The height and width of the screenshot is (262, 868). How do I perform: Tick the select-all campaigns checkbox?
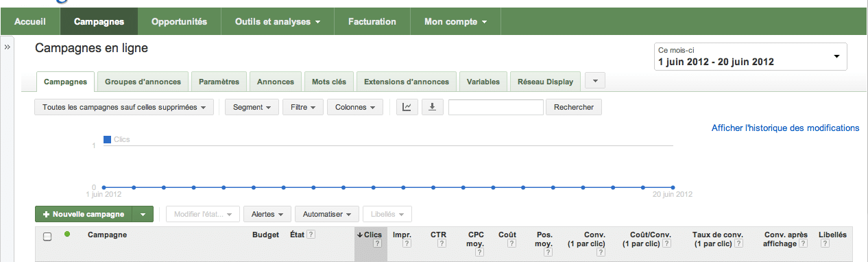coord(47,237)
